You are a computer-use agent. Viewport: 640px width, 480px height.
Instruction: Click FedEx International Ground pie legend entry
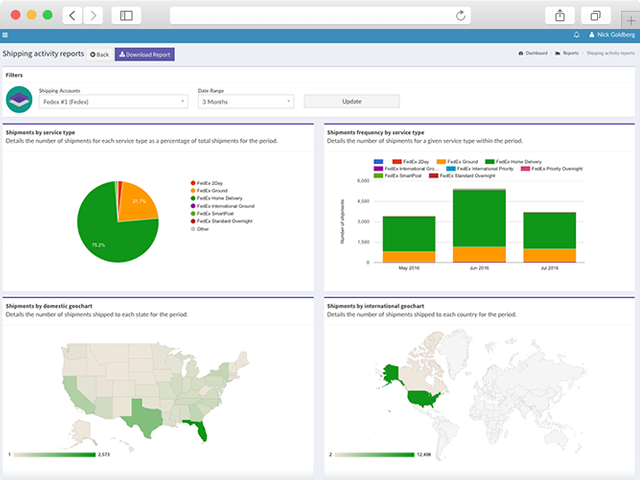click(222, 206)
